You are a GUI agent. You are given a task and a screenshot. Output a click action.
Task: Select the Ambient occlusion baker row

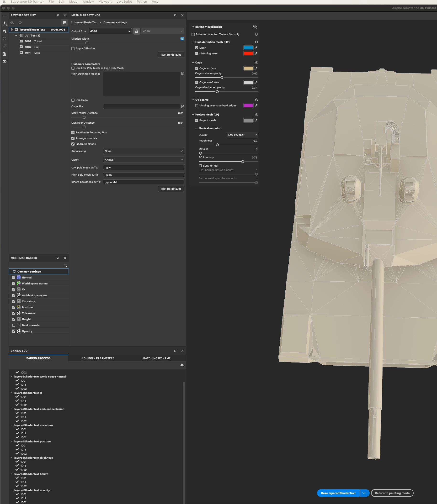click(x=39, y=295)
